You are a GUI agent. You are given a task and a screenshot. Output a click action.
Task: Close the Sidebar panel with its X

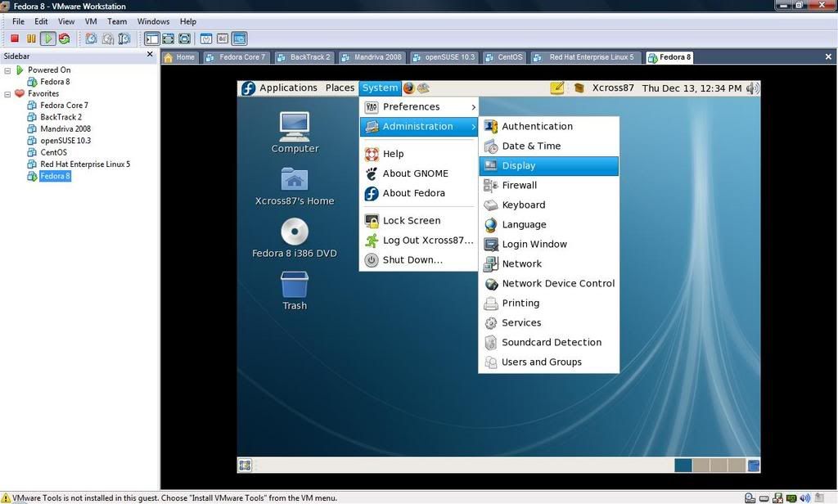click(150, 54)
